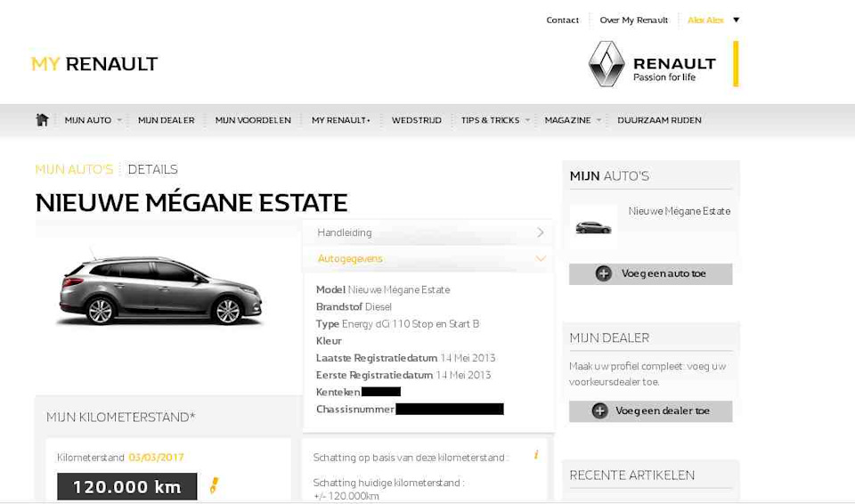
Task: Click the small car thumbnail in Mijn Auto's
Action: [x=593, y=227]
